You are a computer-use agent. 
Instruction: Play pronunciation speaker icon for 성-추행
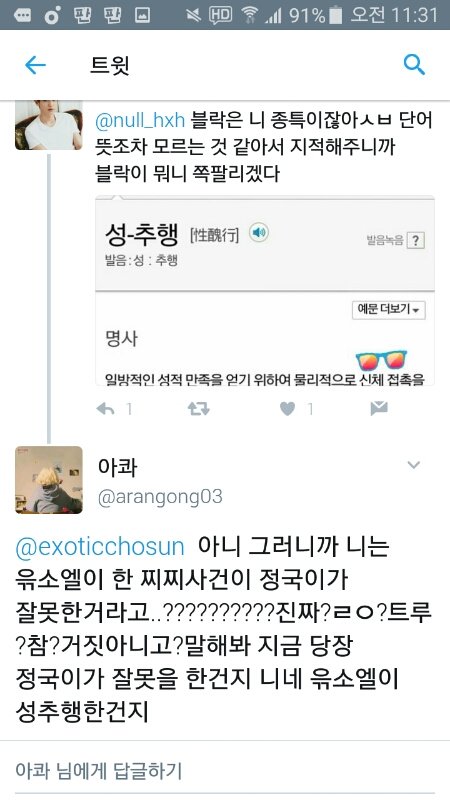click(x=259, y=233)
